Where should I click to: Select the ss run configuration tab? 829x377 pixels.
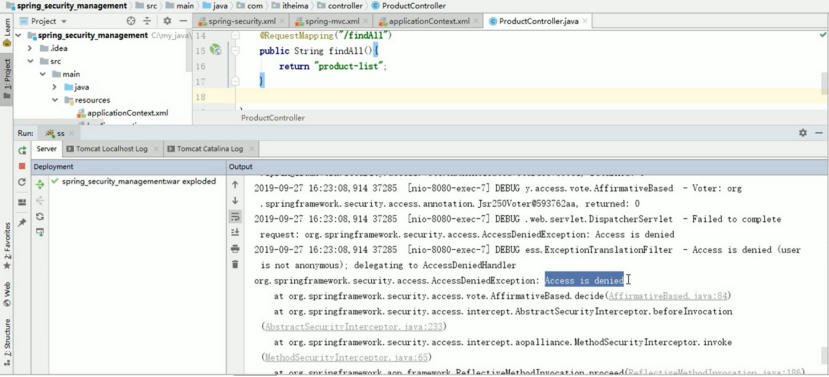coord(59,133)
